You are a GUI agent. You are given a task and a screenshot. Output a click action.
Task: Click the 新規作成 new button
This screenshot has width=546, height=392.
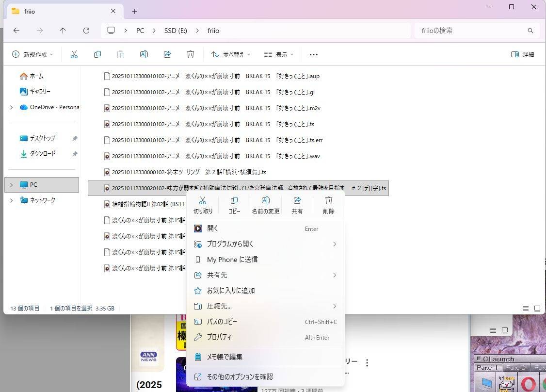click(x=32, y=54)
